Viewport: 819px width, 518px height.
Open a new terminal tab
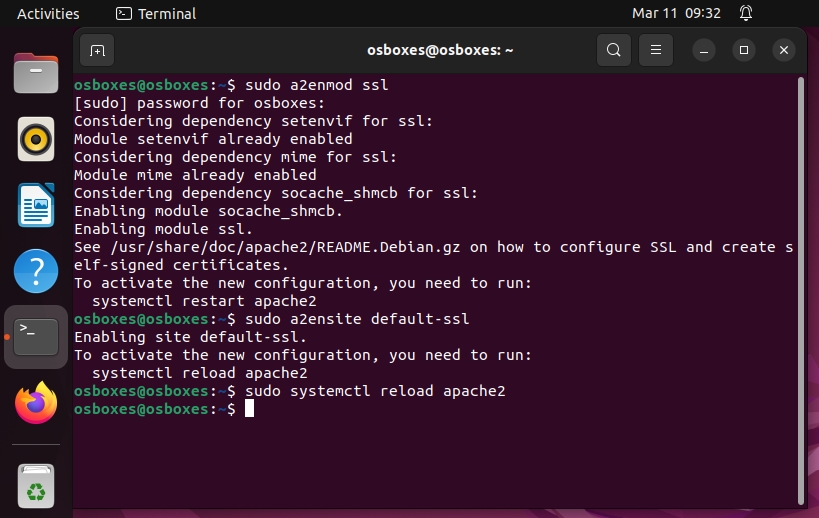[97, 49]
